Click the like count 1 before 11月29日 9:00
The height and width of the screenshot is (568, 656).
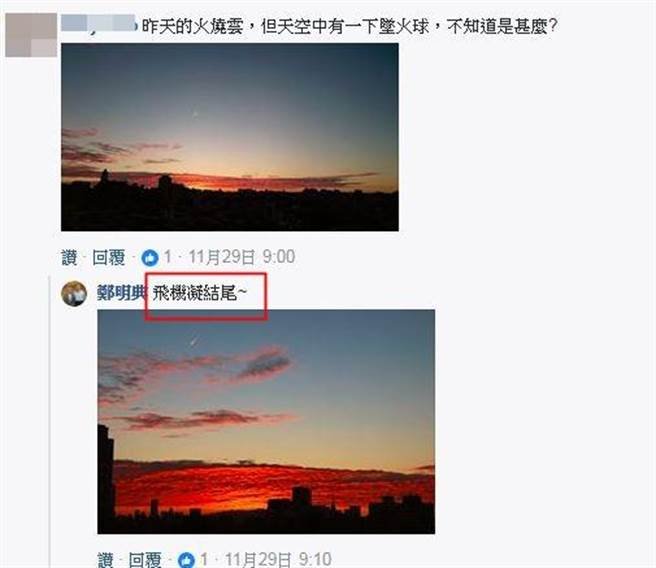(x=167, y=257)
